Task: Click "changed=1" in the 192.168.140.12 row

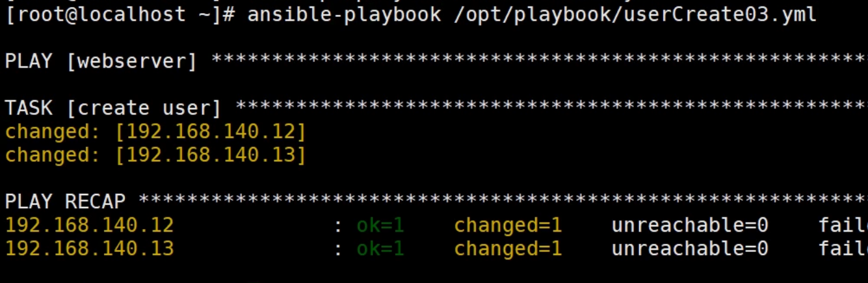Action: point(508,225)
